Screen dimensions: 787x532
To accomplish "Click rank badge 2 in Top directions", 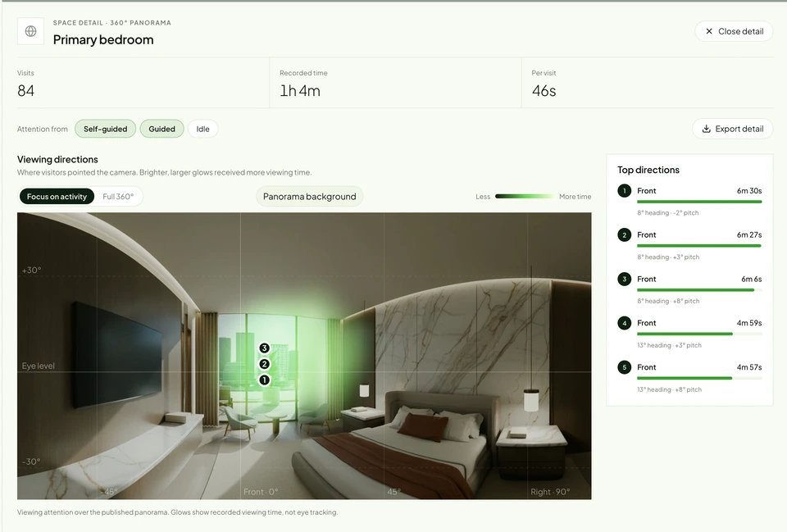I will [x=625, y=235].
